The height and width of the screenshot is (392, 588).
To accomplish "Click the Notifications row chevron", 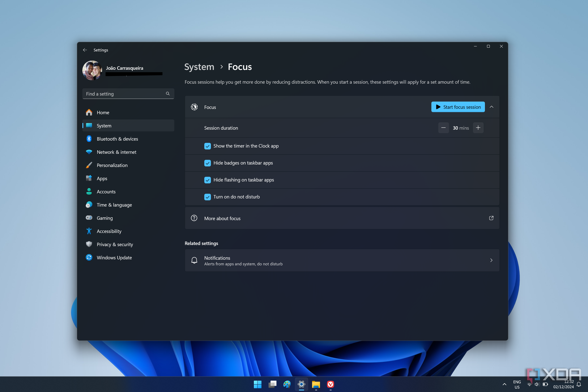I will click(492, 260).
